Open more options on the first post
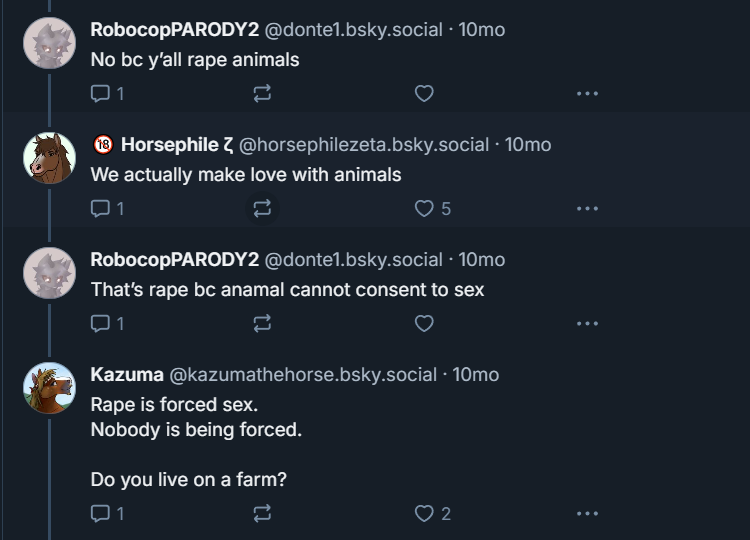Viewport: 750px width, 540px height. (x=587, y=93)
